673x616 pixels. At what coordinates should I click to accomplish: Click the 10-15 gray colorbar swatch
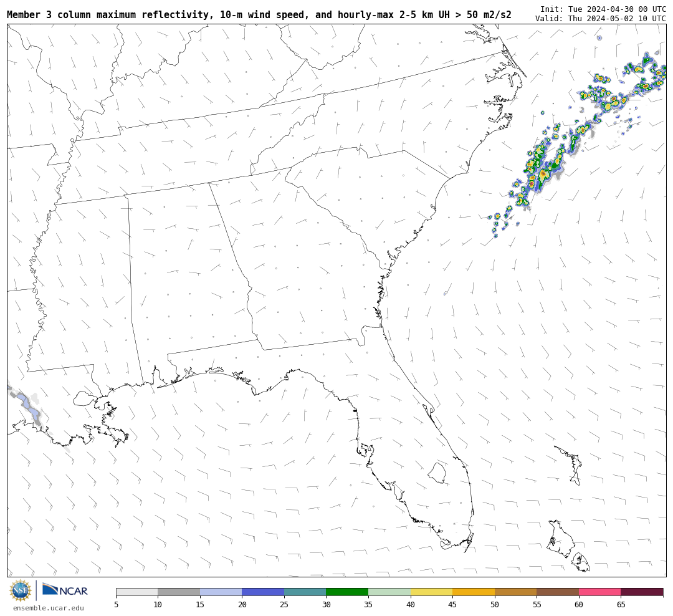[179, 592]
